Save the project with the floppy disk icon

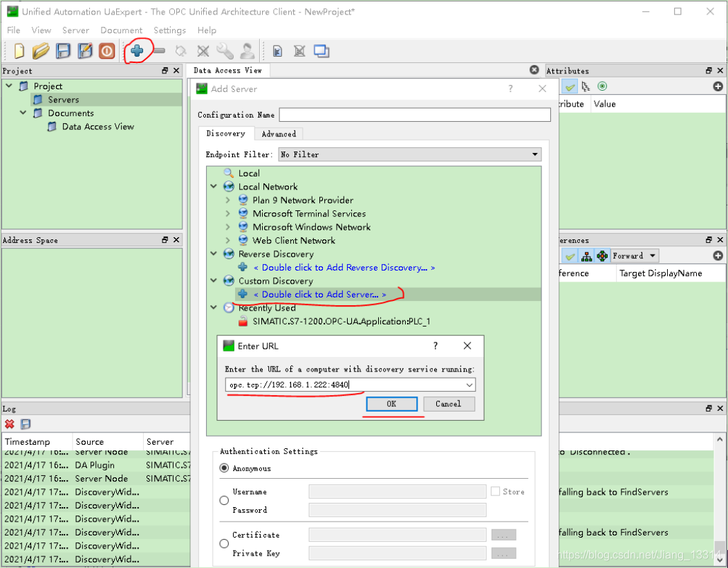click(x=63, y=51)
